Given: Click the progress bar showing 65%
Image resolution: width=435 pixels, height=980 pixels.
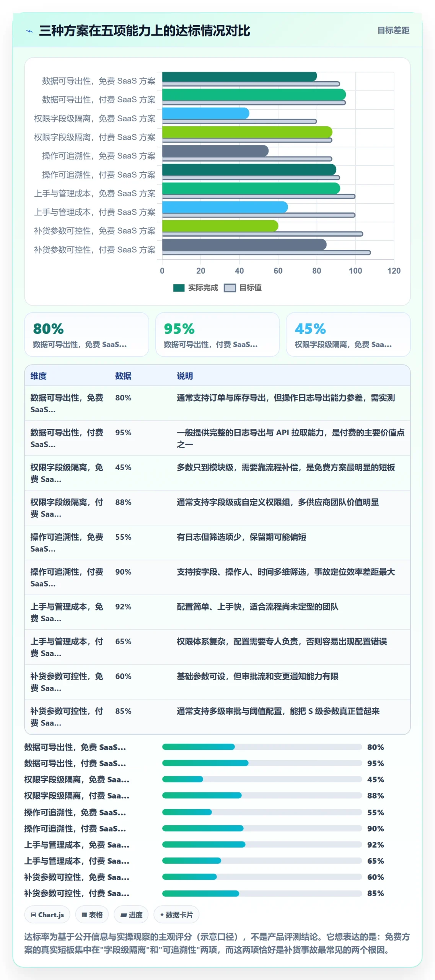Looking at the screenshot, I should click(262, 861).
